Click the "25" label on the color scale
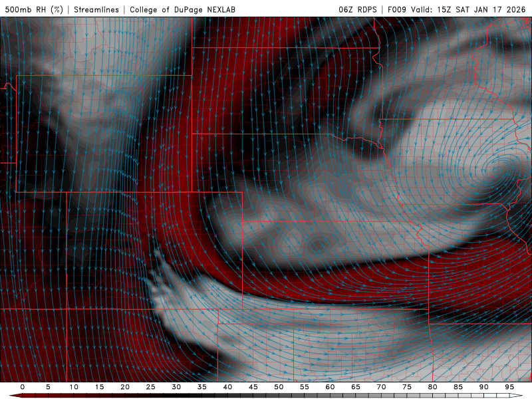The image size is (532, 399). 150,387
